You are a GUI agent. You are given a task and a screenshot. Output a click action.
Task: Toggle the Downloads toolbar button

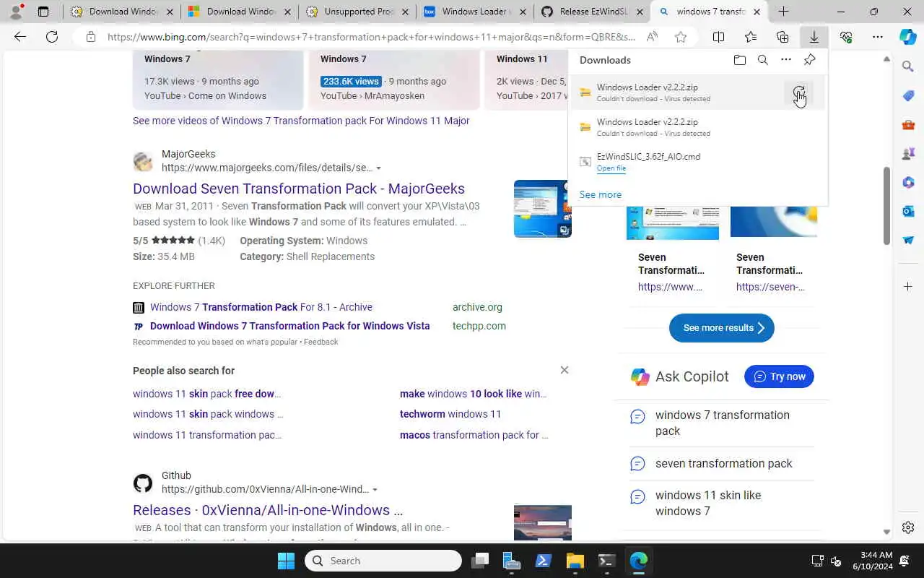click(814, 37)
